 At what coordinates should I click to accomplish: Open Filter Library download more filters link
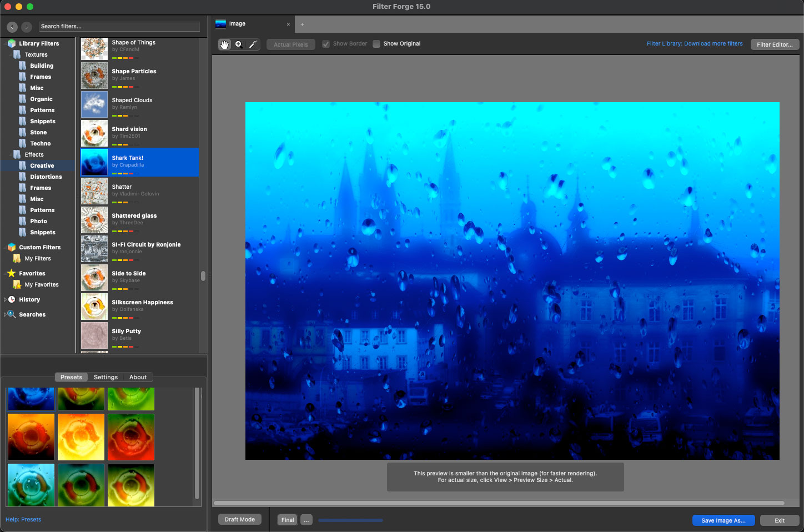pos(694,43)
